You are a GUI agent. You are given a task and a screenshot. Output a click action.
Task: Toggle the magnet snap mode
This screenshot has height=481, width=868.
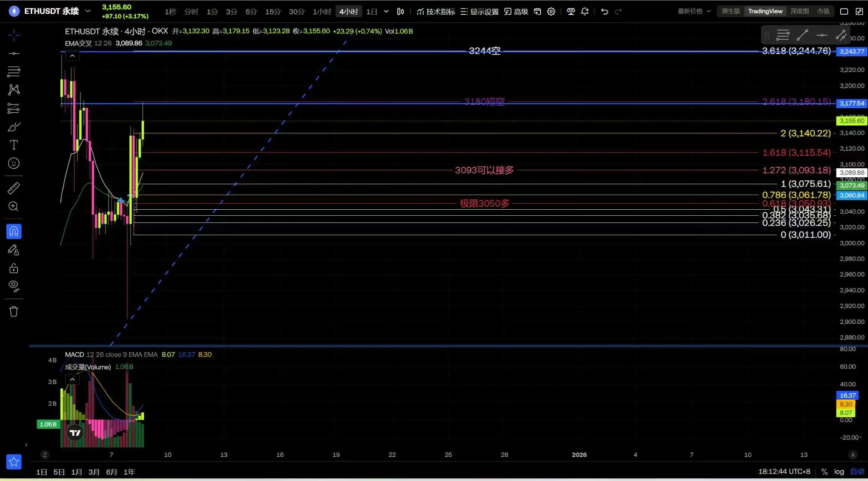pos(14,231)
